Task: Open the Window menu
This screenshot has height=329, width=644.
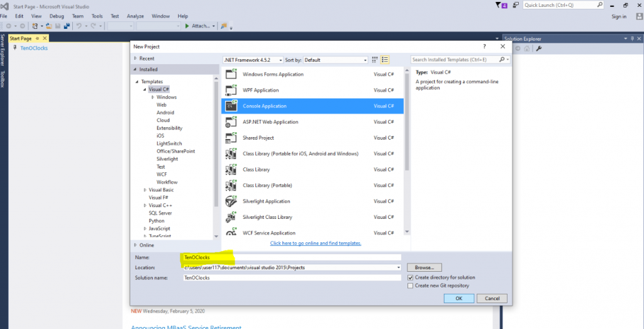Action: click(x=160, y=16)
